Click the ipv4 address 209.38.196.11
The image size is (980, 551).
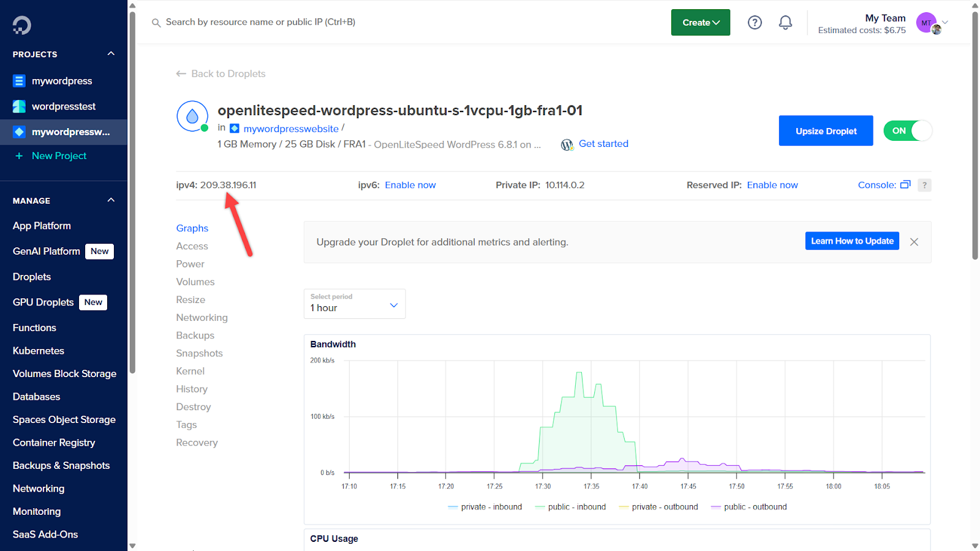coord(228,185)
